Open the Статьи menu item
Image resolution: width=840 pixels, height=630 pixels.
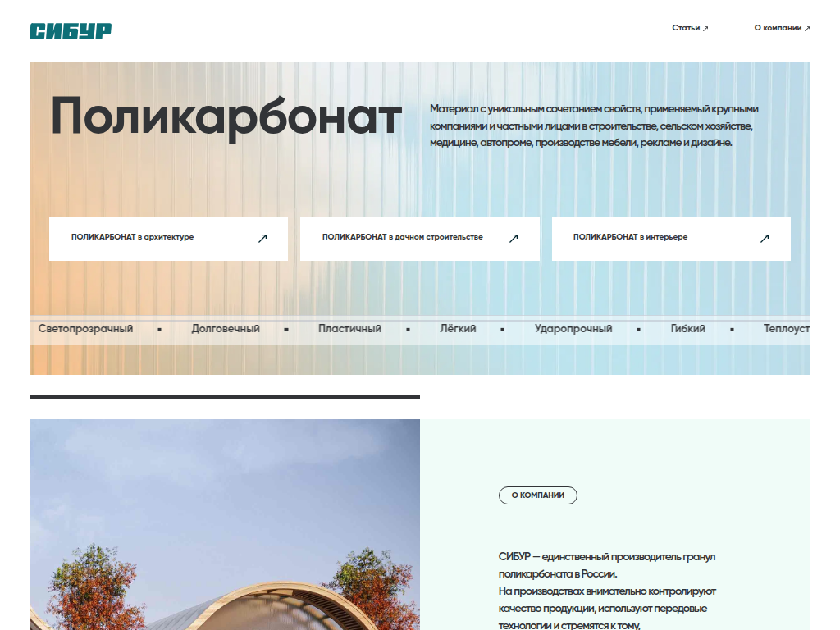[x=687, y=27]
